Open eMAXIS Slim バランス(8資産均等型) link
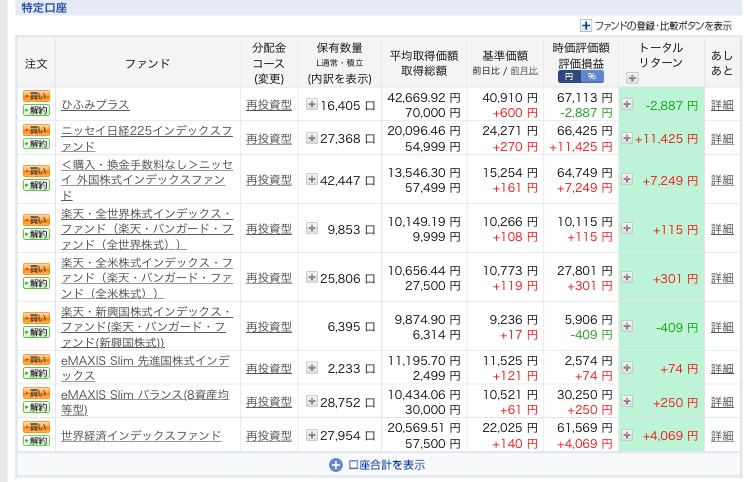Viewport: 750px width, 482px height. click(145, 402)
